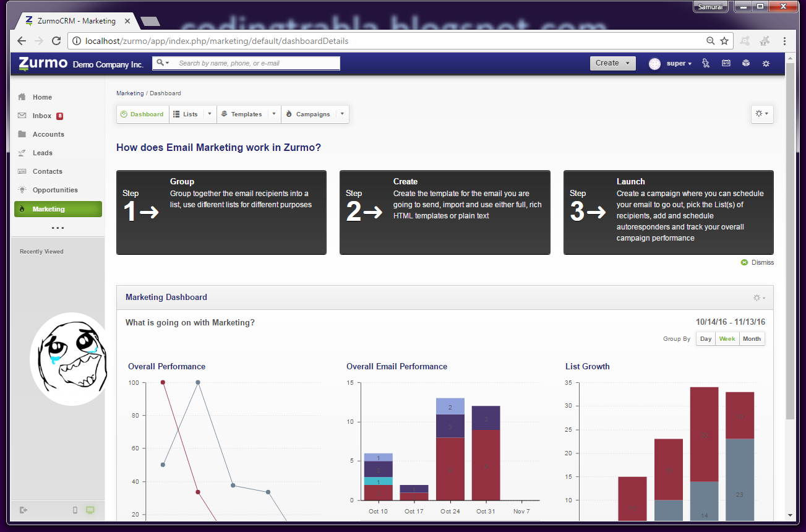806x532 pixels.
Task: Click the vertical page scrollbar
Action: 790,241
